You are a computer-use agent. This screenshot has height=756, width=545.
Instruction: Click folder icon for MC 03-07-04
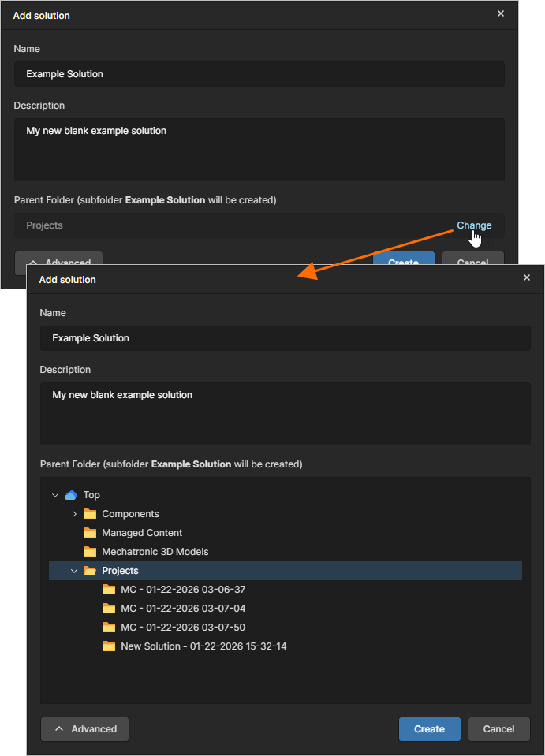pyautogui.click(x=109, y=609)
